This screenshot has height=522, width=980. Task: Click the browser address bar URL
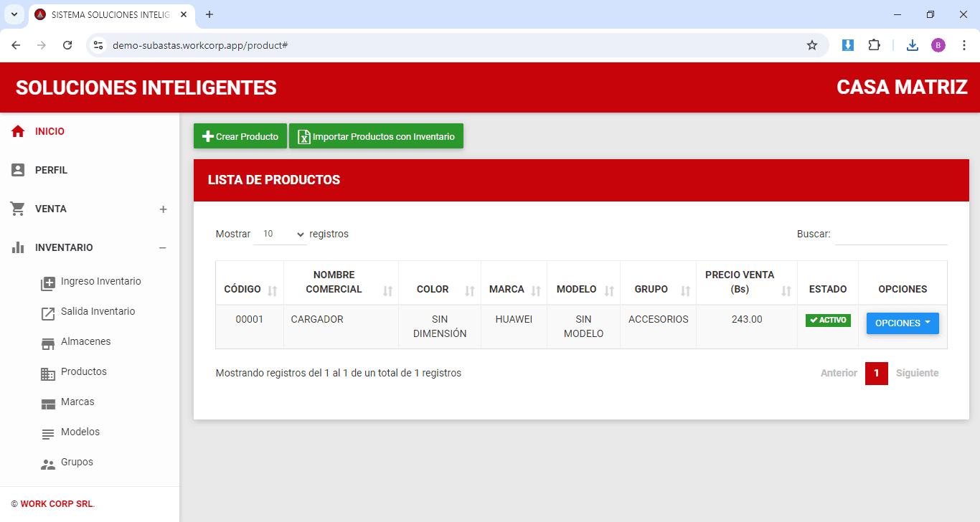[x=200, y=45]
